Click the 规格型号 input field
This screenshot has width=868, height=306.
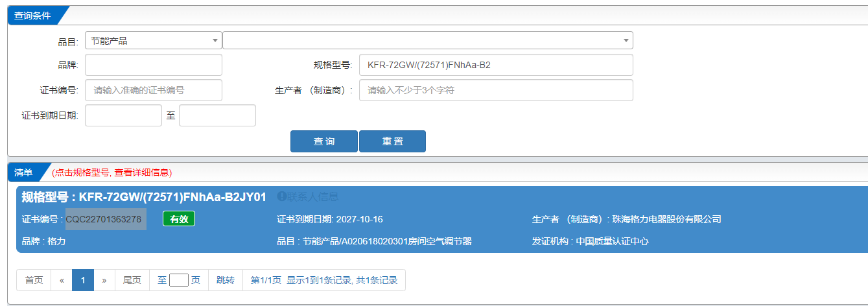496,65
